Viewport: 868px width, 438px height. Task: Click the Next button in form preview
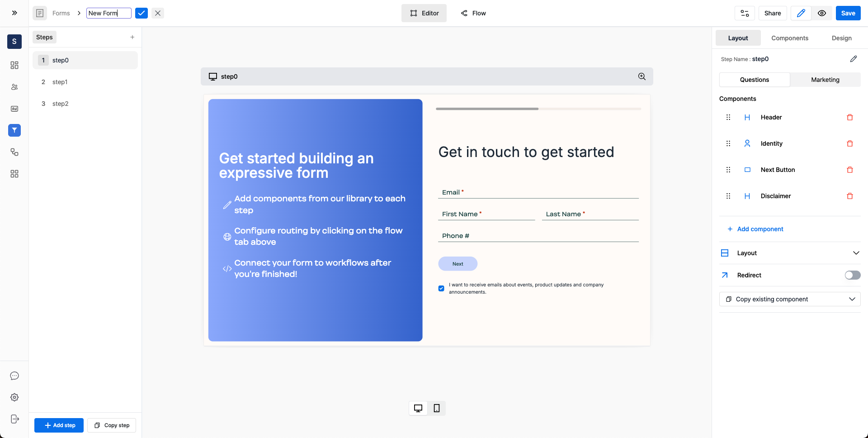[458, 264]
